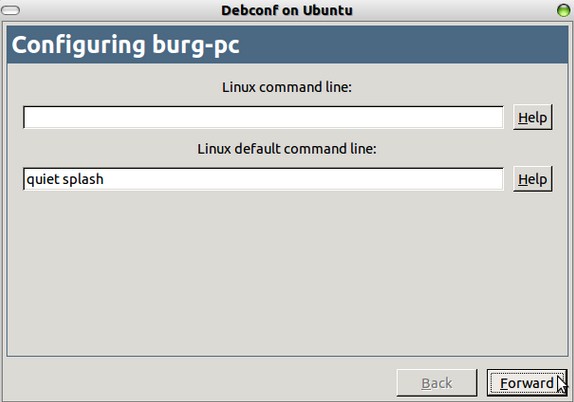Viewport: 574px width, 402px height.
Task: Proceed with the Forward button
Action: (527, 383)
